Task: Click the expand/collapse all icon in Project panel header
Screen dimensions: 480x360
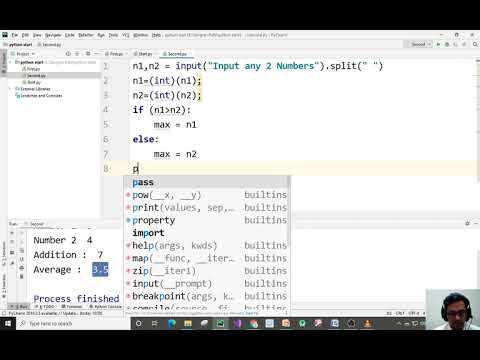Action: tap(77, 54)
